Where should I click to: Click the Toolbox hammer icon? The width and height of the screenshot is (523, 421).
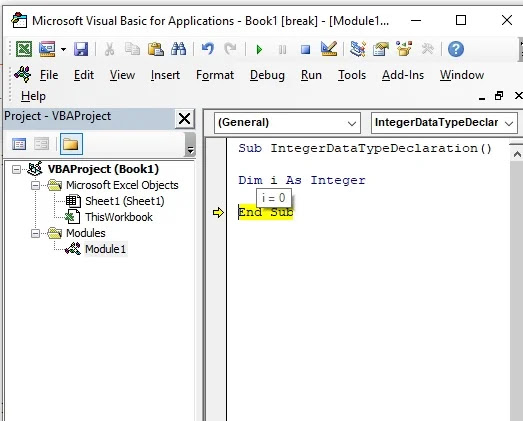click(427, 49)
